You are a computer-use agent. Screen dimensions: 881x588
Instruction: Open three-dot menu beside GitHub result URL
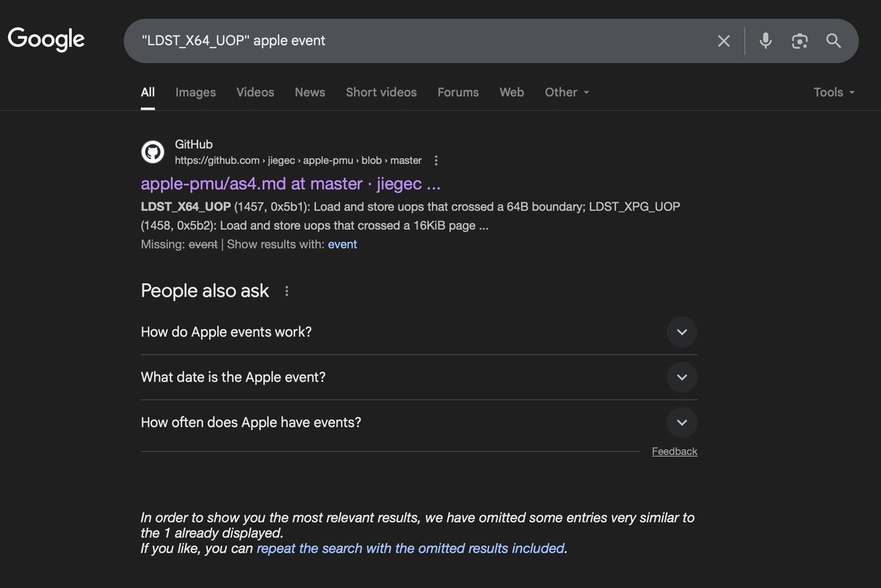[436, 160]
